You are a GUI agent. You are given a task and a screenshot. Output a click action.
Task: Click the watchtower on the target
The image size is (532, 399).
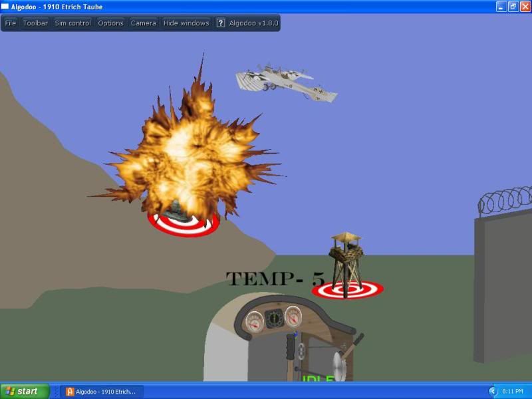(x=346, y=256)
